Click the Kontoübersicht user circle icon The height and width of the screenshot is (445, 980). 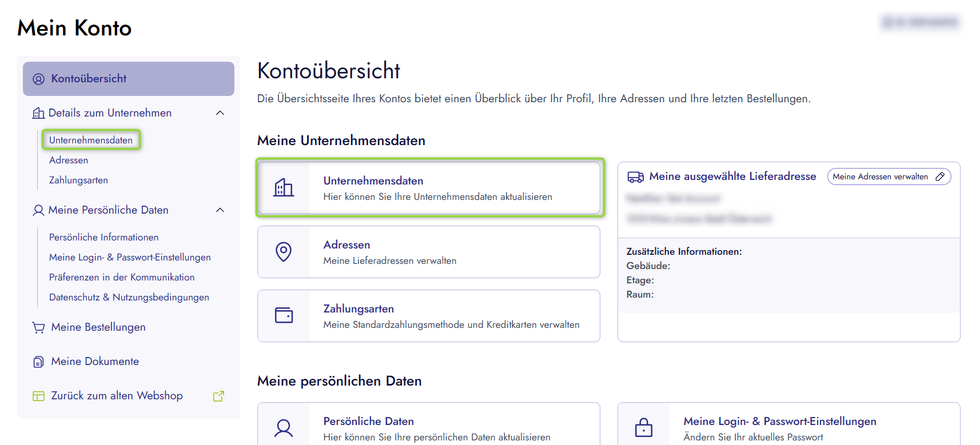coord(38,79)
